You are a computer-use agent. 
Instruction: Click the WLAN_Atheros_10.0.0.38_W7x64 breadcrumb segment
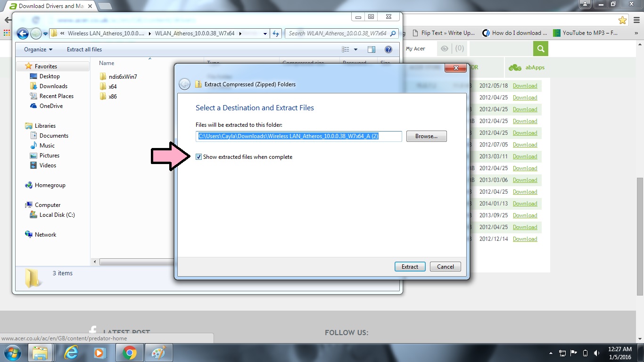coord(195,33)
